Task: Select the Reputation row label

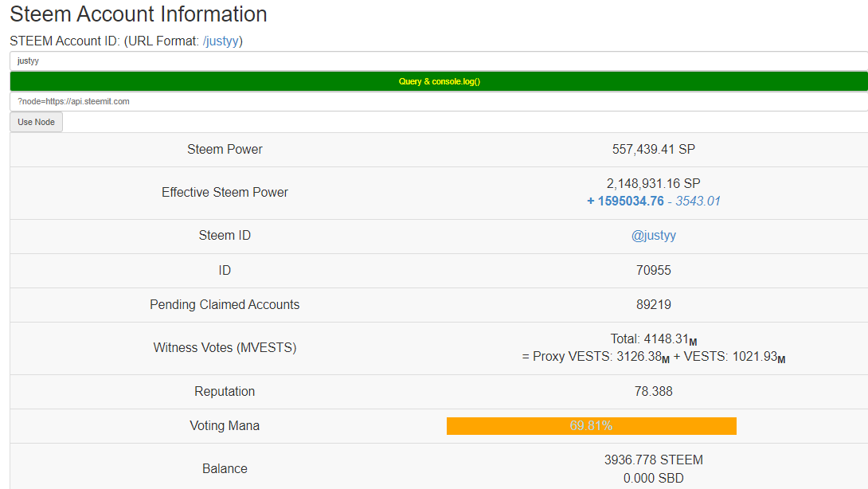Action: 225,392
